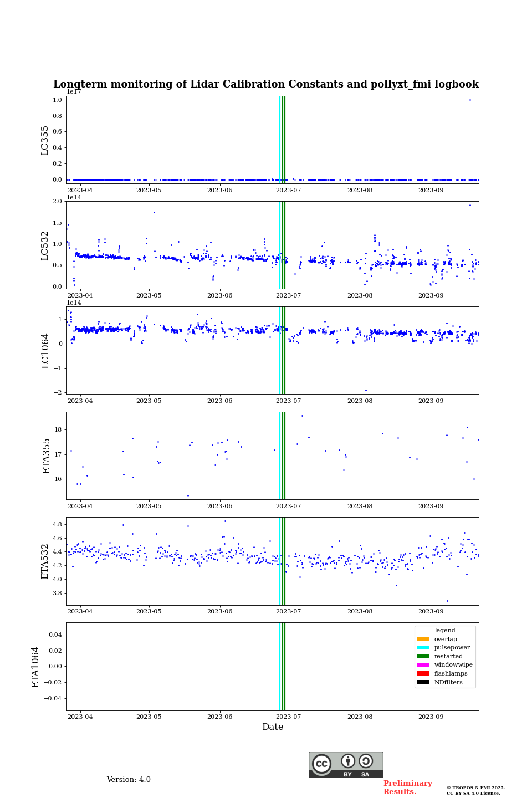Click the Creative Commons CC logo
Viewport: 532px width, 798px height.
[x=321, y=764]
